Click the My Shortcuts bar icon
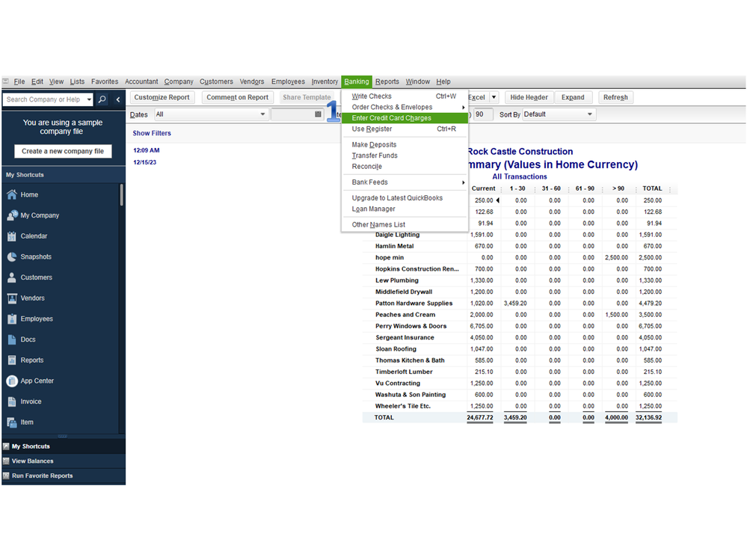Image resolution: width=747 pixels, height=560 pixels. [x=6, y=446]
